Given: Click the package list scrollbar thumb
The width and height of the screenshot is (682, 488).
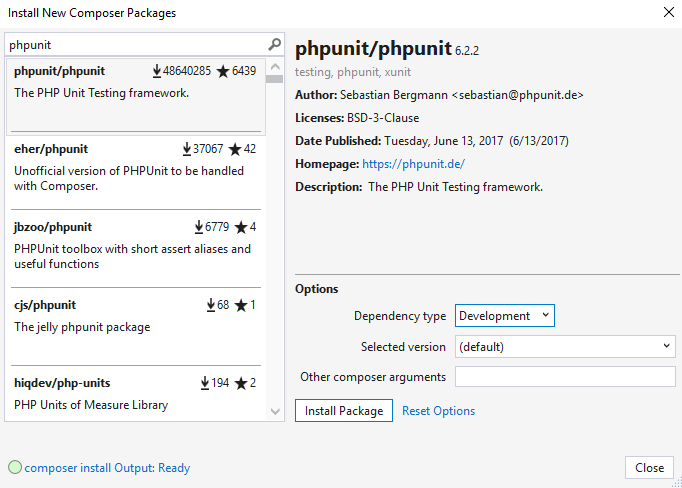Looking at the screenshot, I should tap(274, 79).
